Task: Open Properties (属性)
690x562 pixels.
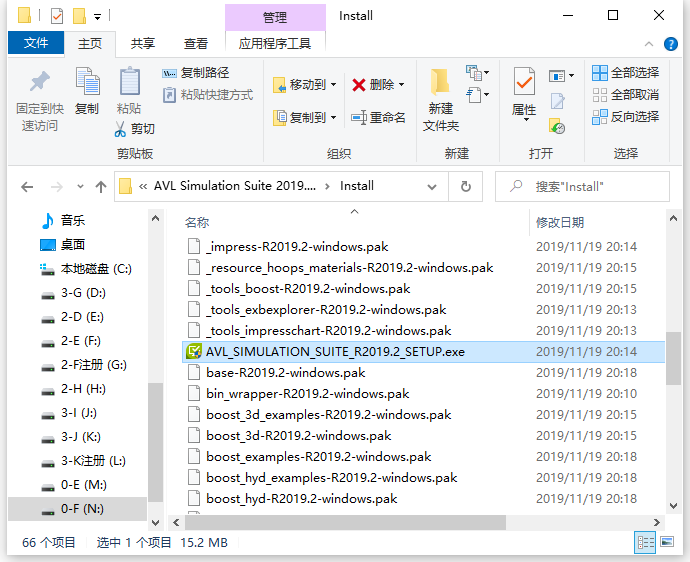Action: [524, 95]
